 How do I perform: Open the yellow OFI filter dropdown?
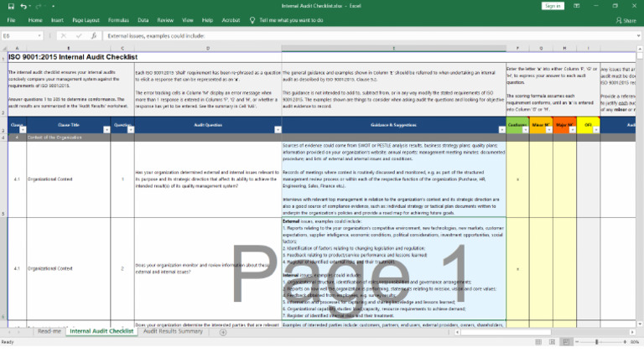[596, 130]
